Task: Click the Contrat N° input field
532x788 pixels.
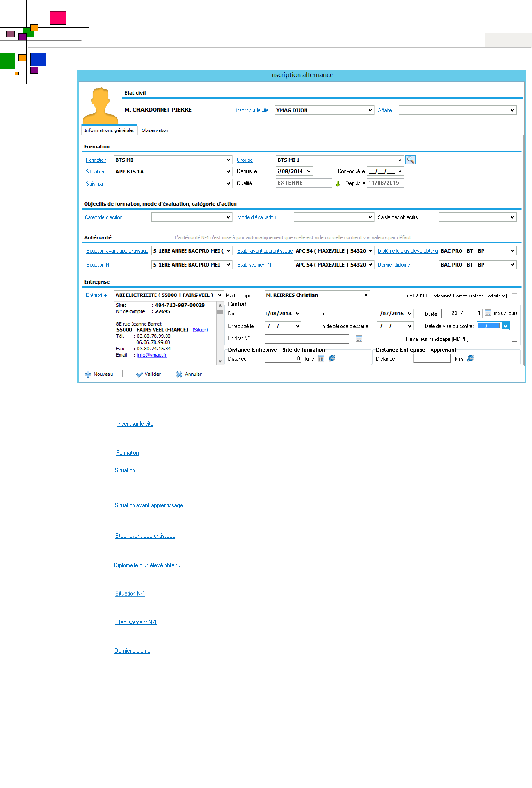Action: click(307, 339)
